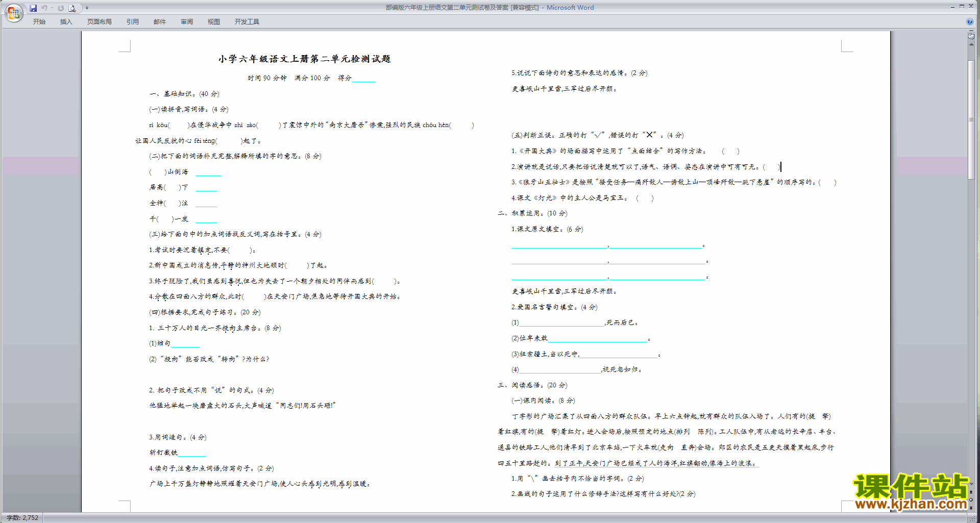980x523 pixels.
Task: Click the blank before ,视死忽如归。
Action: point(560,370)
